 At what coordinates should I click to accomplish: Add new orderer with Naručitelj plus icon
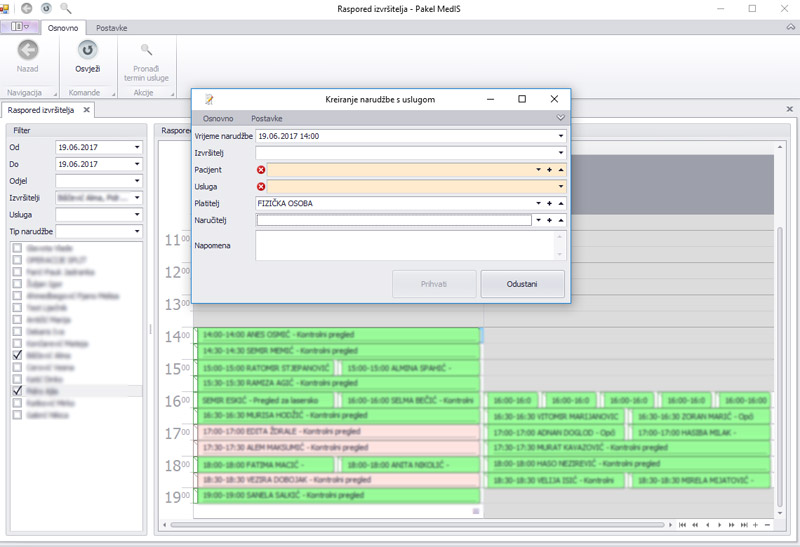click(549, 220)
